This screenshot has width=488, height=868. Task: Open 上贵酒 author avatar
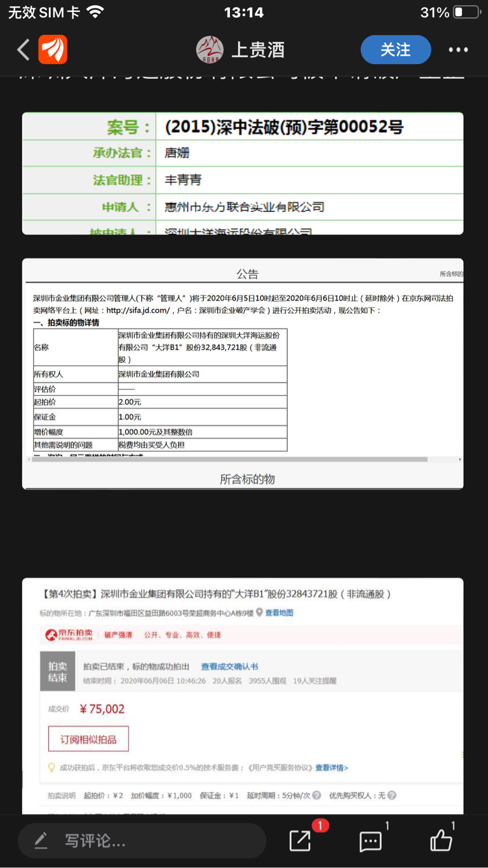pyautogui.click(x=210, y=50)
